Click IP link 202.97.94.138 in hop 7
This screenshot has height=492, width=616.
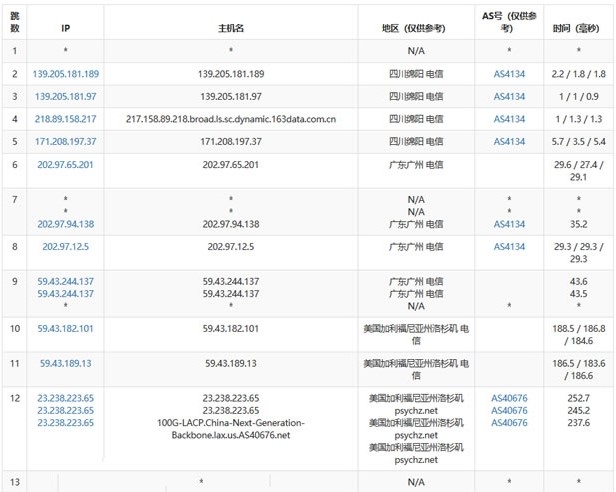(65, 224)
